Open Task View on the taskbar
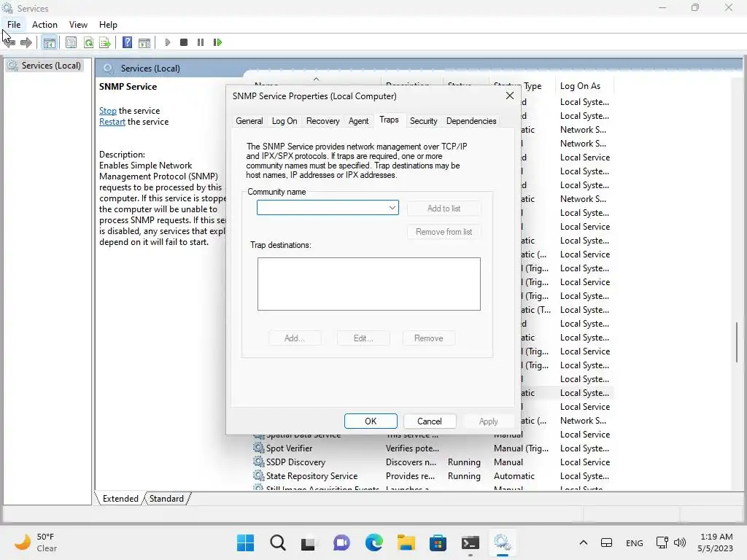This screenshot has width=747, height=560. [309, 542]
